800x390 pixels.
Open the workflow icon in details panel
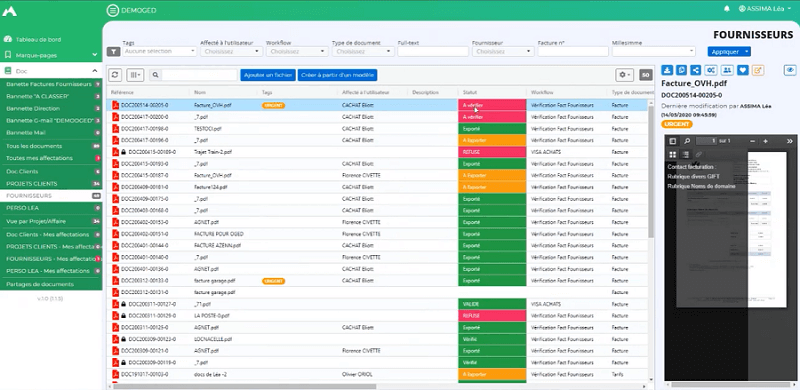[x=710, y=70]
